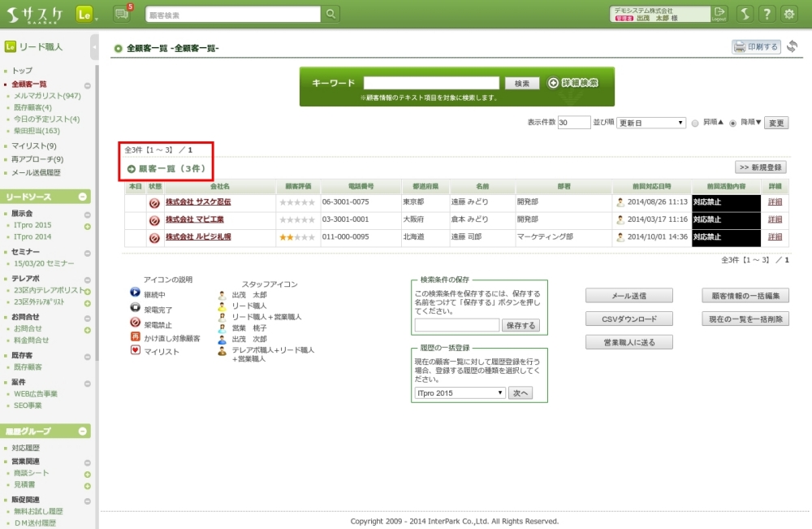The height and width of the screenshot is (529, 812).
Task: Click the notification message icon with badge
Action: pyautogui.click(x=123, y=14)
